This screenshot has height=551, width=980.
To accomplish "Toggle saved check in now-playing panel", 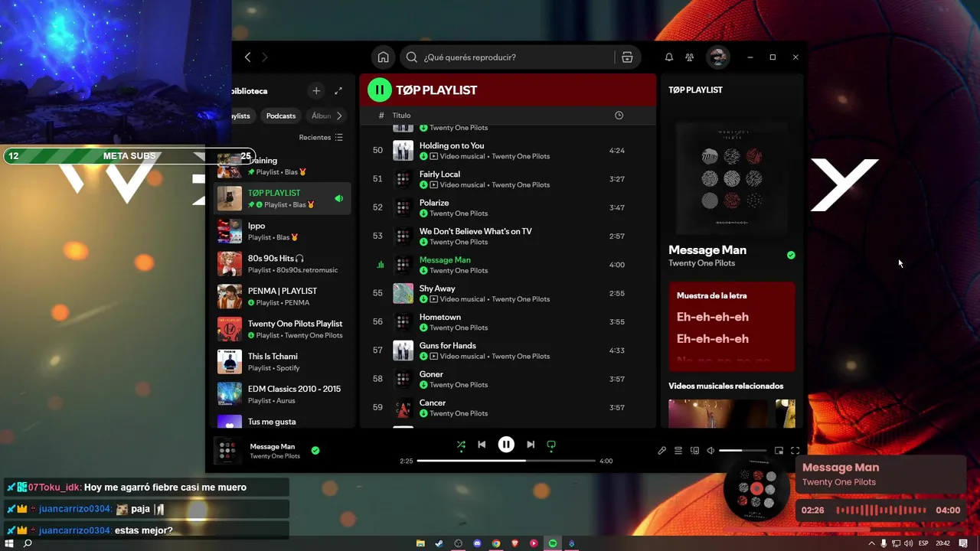I will click(x=791, y=256).
